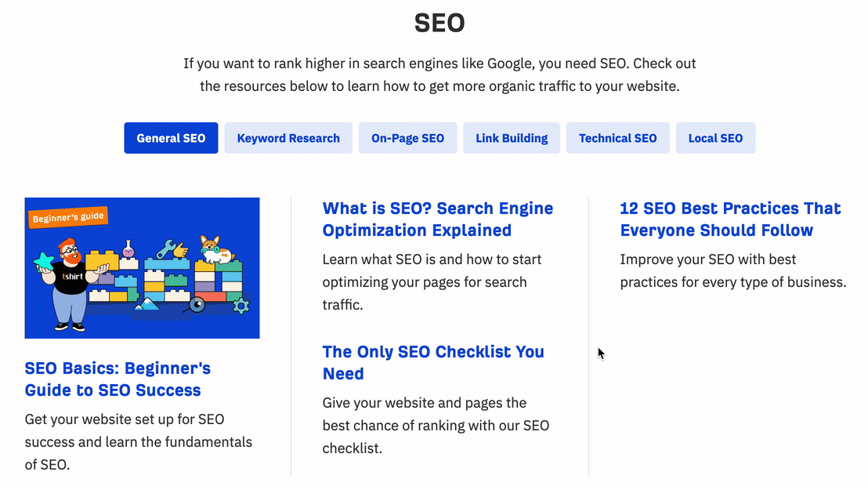Image resolution: width=868 pixels, height=486 pixels.
Task: Click the intro paragraph about ranking higher
Action: 439,74
